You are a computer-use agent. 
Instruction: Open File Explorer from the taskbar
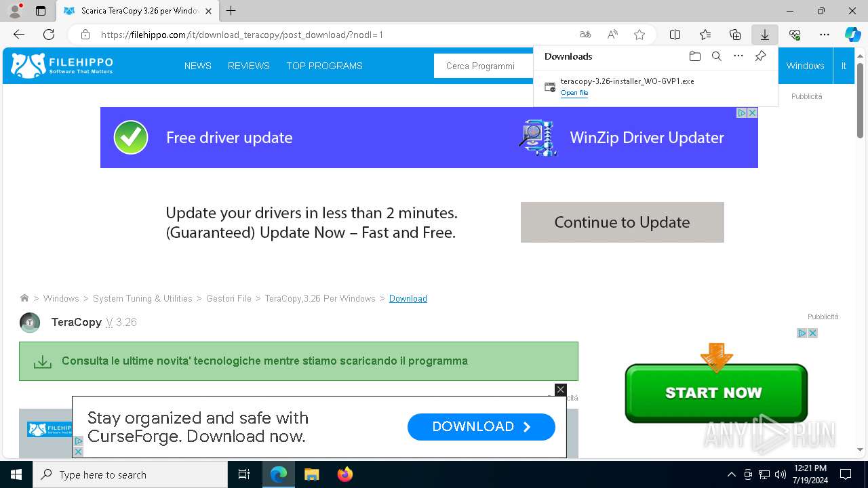tap(311, 474)
